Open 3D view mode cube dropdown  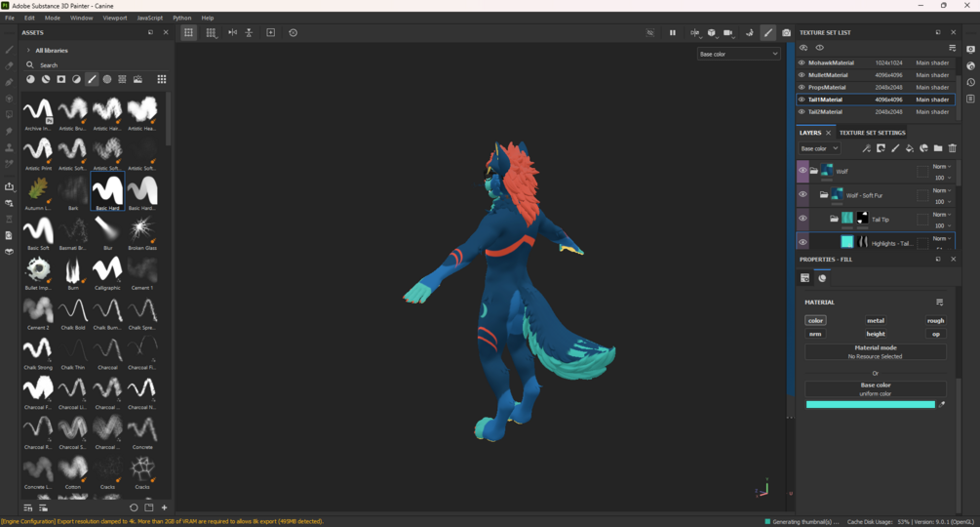pyautogui.click(x=712, y=32)
